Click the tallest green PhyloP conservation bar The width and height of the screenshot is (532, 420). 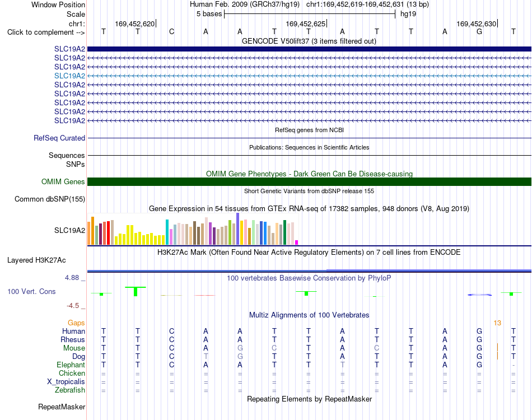[x=136, y=291]
